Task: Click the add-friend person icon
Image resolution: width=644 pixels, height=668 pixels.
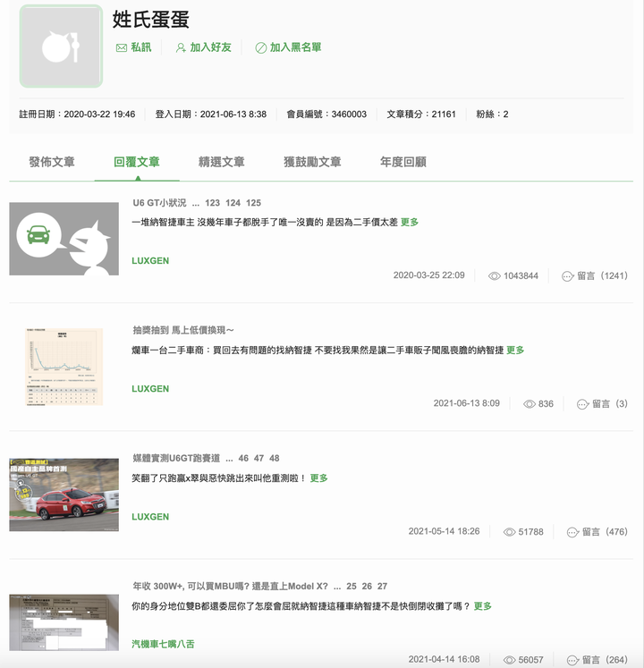Action: tap(181, 47)
